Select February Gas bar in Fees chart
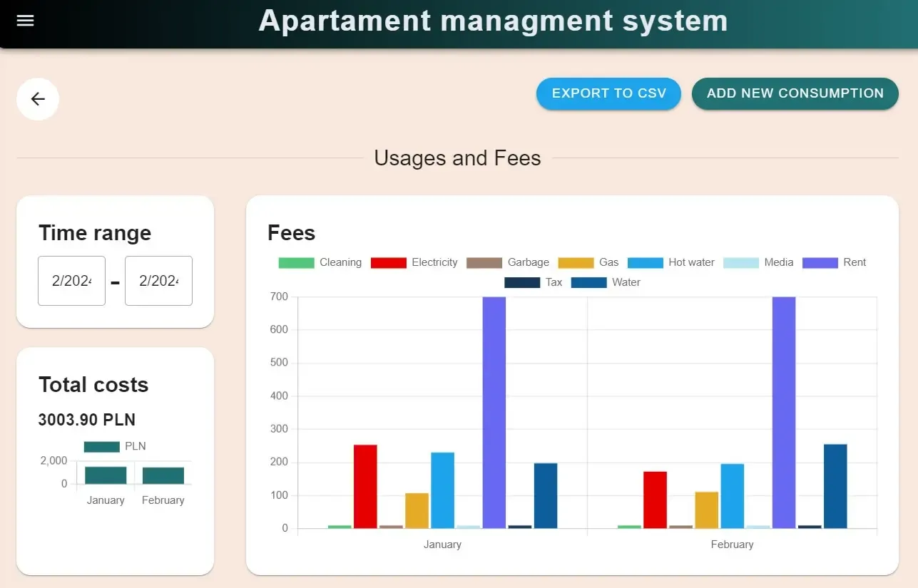 coord(706,510)
